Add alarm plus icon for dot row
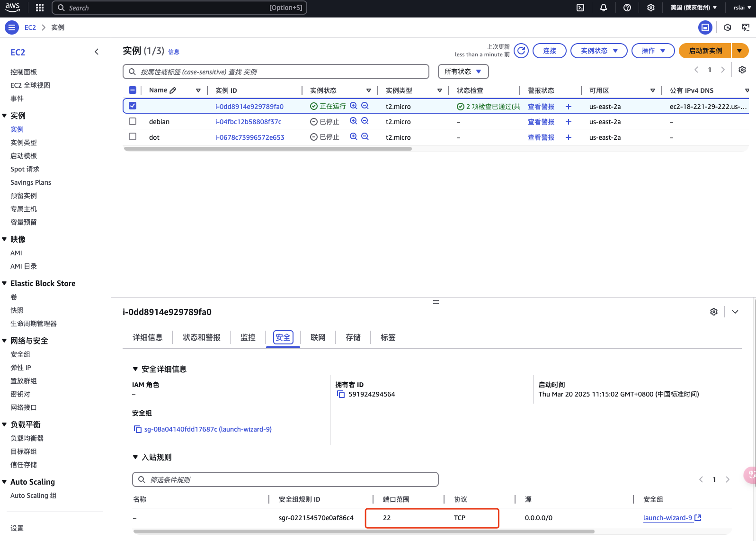Image resolution: width=756 pixels, height=541 pixels. 569,137
